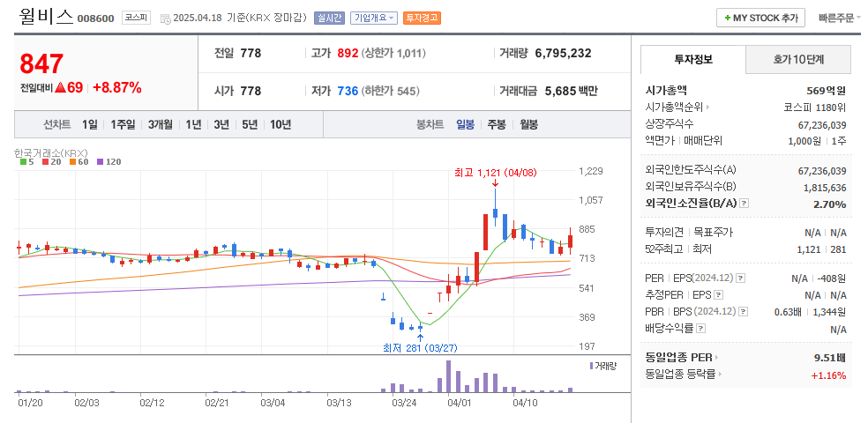Open help icon next to PBR BPS(2024.12)
Image resolution: width=868 pixels, height=423 pixels.
click(x=744, y=312)
